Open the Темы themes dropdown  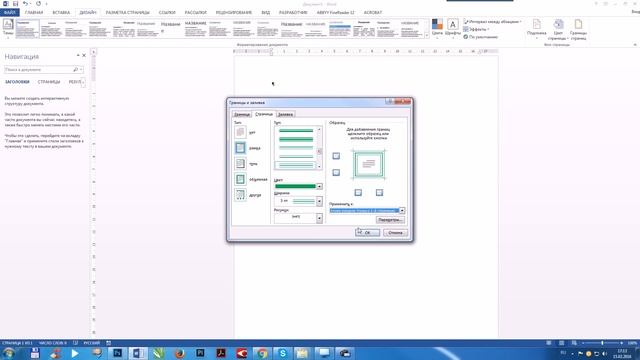click(8, 29)
